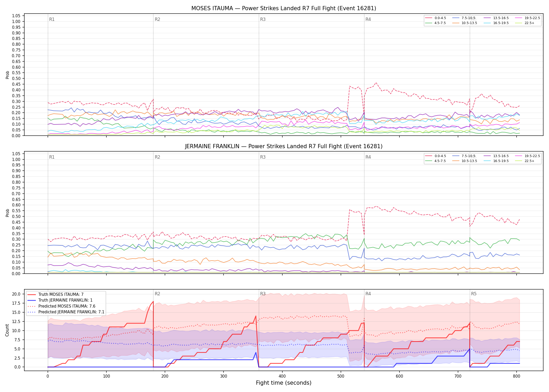Click the R1 round marker in Jermaine Franklin chart
The width and height of the screenshot is (549, 392).
pos(52,157)
